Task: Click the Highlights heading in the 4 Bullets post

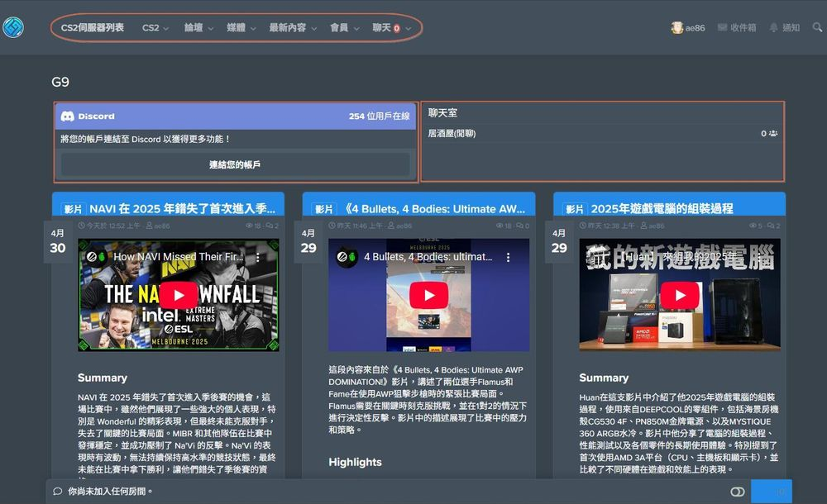Action: 355,463
